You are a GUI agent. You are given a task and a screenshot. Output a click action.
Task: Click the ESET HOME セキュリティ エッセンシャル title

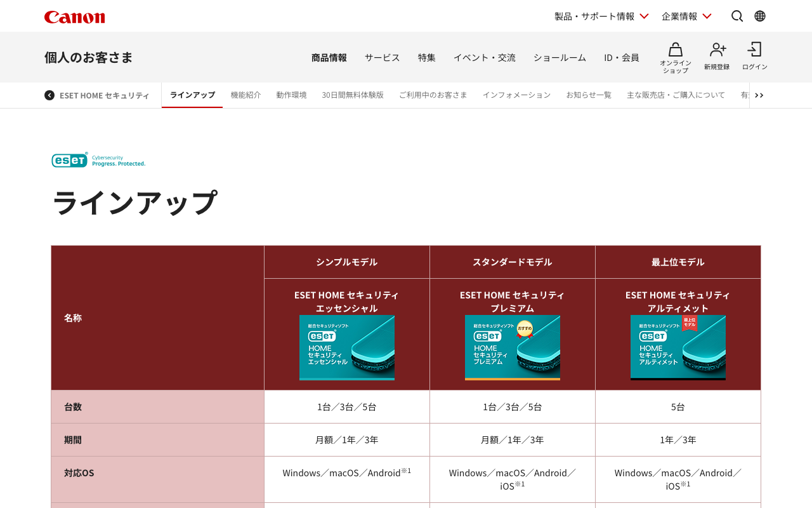(x=347, y=302)
